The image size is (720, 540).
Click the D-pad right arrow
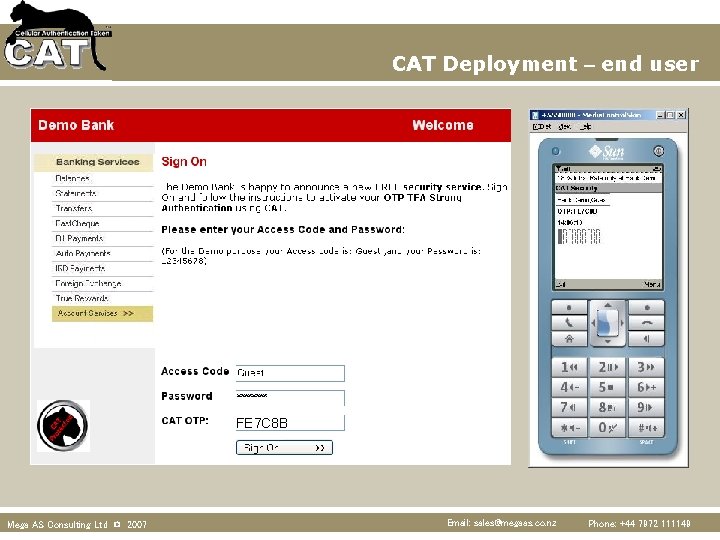pos(622,323)
